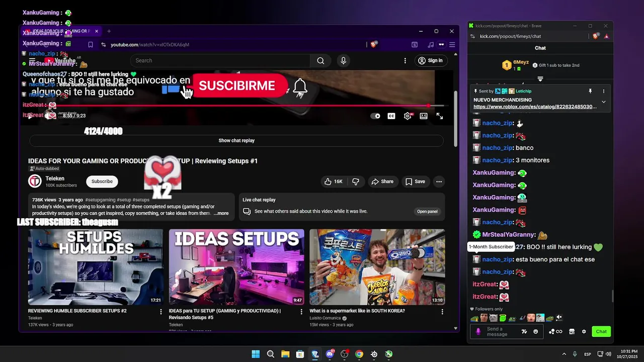Viewport: 644px width, 362px height.
Task: Click the video play button
Action: click(30, 116)
